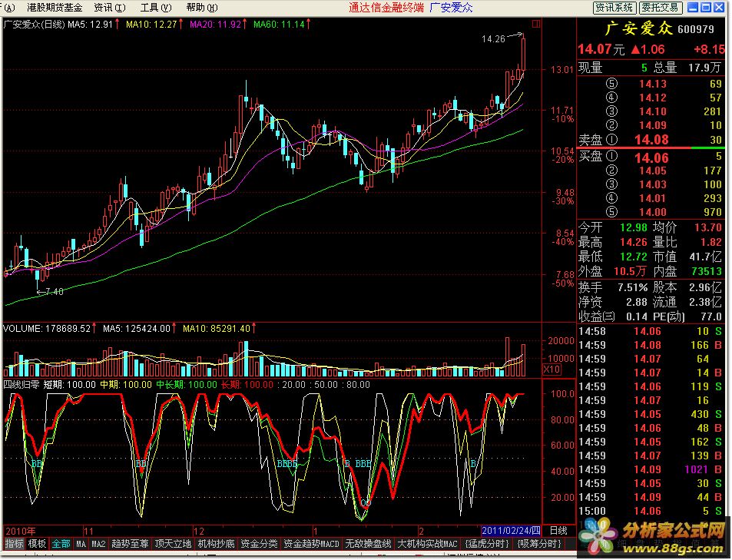The image size is (732, 560).
Task: Click the small red window-layout icon at chart corner
Action: point(536,23)
